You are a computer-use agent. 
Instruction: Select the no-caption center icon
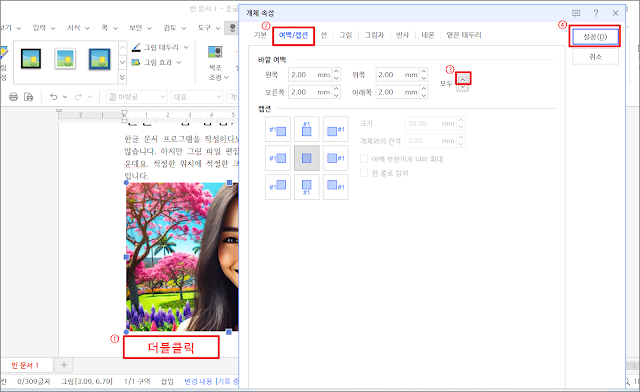(x=307, y=158)
